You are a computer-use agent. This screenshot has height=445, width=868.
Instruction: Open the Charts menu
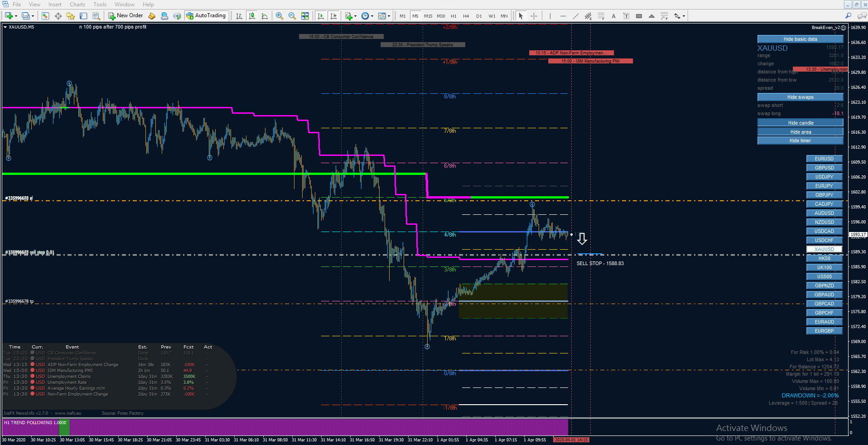pos(77,5)
